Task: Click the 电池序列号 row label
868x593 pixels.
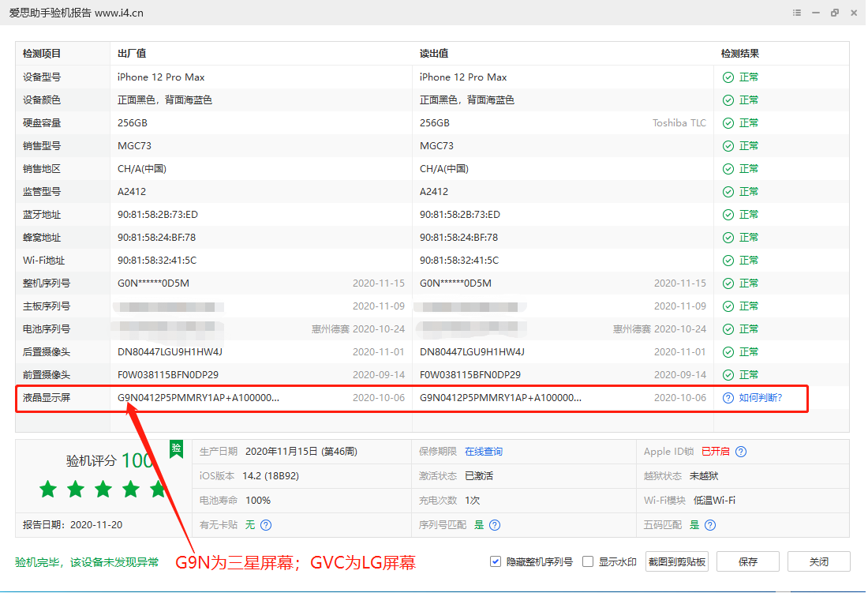Action: tap(47, 329)
